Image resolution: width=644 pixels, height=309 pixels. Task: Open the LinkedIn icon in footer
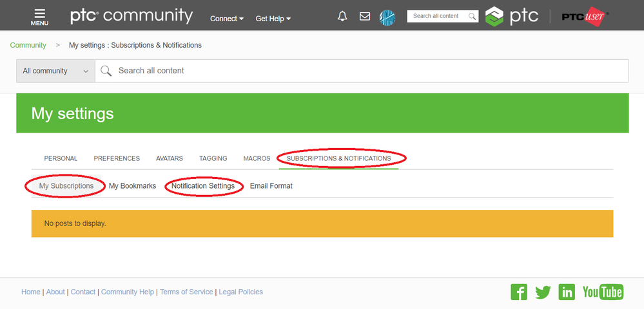(567, 292)
